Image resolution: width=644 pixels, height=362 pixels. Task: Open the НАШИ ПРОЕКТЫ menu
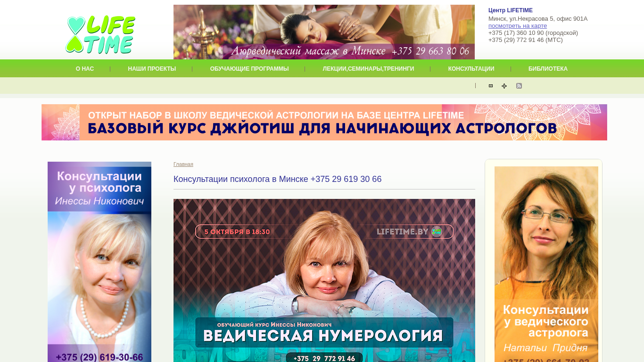(152, 69)
